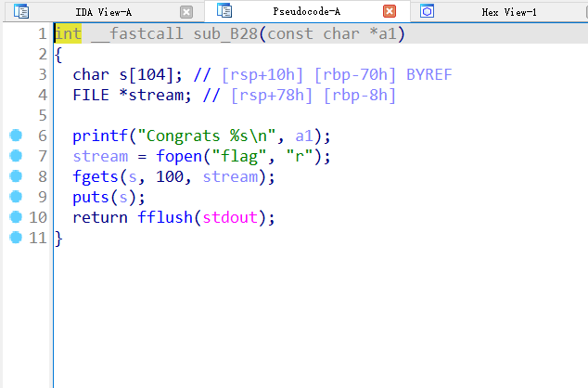Select the Pseudocode-A tab label
The width and height of the screenshot is (588, 388).
click(x=306, y=12)
